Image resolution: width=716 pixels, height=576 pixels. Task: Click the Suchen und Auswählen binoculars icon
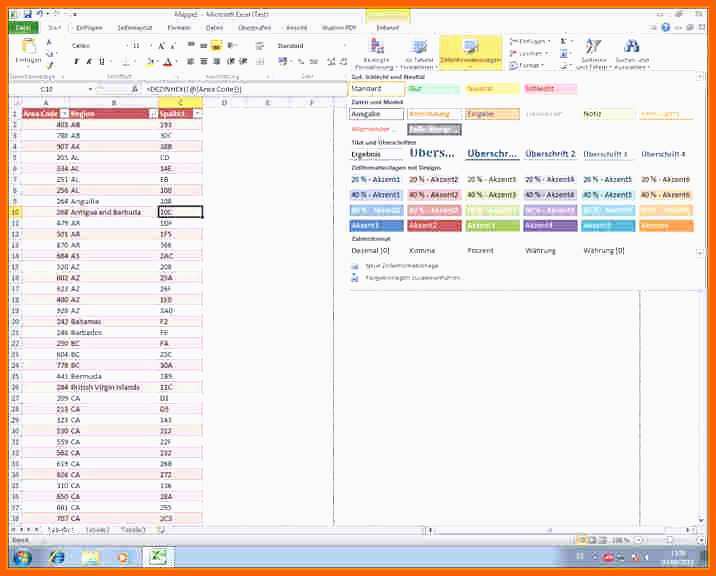click(x=632, y=46)
